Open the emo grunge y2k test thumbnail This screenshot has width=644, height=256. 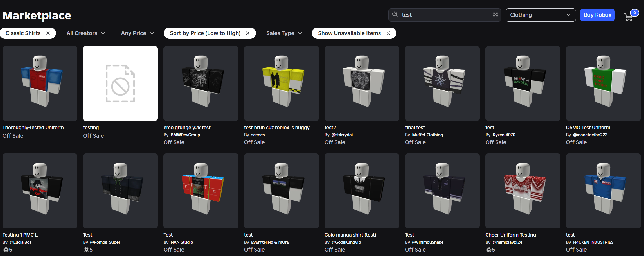(x=201, y=83)
